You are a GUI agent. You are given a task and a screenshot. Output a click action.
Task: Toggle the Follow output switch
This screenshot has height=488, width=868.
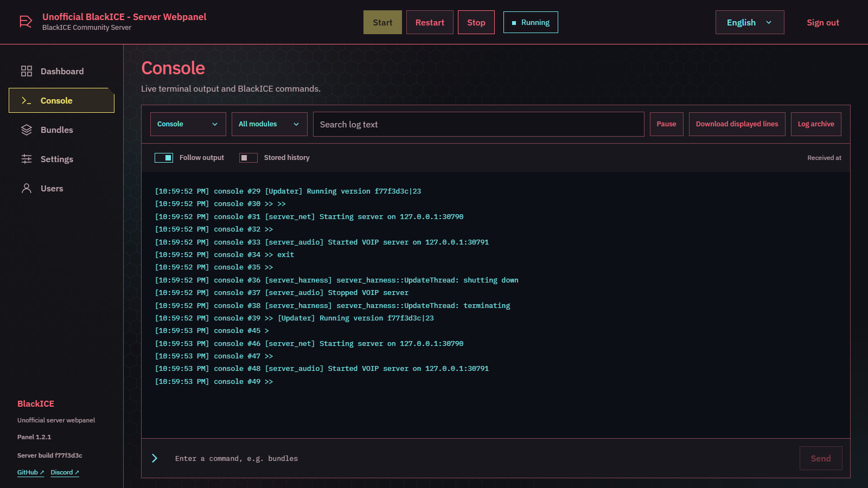(164, 158)
